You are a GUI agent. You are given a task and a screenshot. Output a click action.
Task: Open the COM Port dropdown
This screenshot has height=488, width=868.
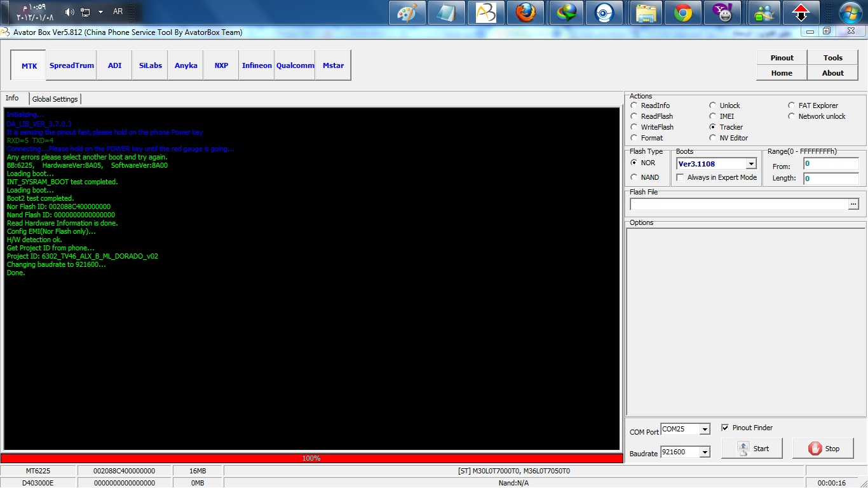(704, 430)
